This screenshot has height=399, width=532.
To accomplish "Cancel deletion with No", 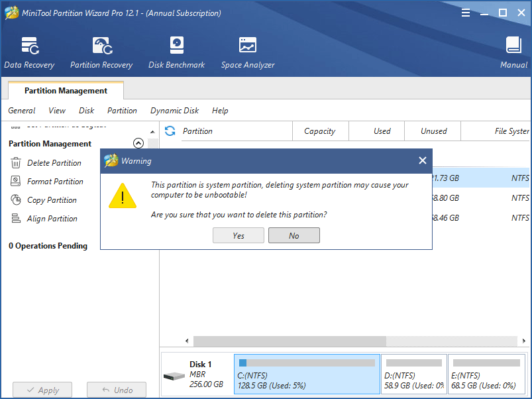I will tap(294, 235).
